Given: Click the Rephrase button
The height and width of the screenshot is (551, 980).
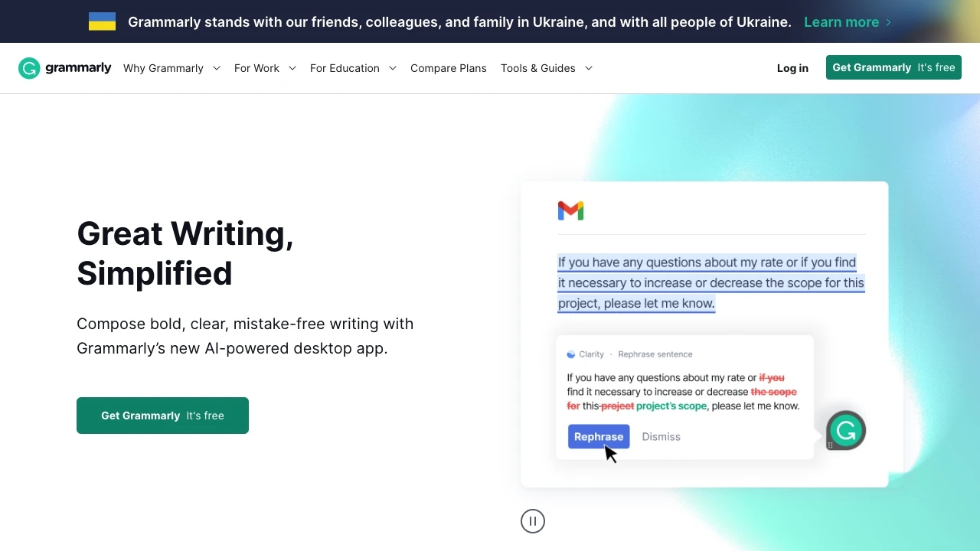Looking at the screenshot, I should click(599, 436).
